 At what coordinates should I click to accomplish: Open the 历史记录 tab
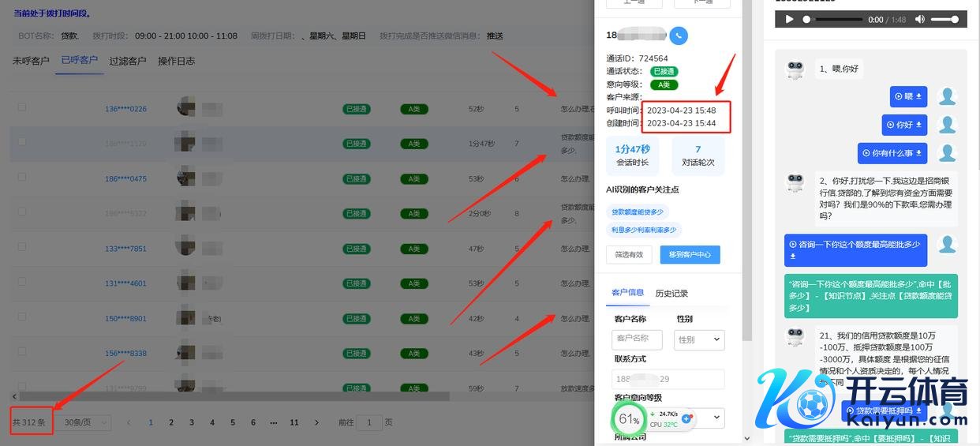point(671,294)
